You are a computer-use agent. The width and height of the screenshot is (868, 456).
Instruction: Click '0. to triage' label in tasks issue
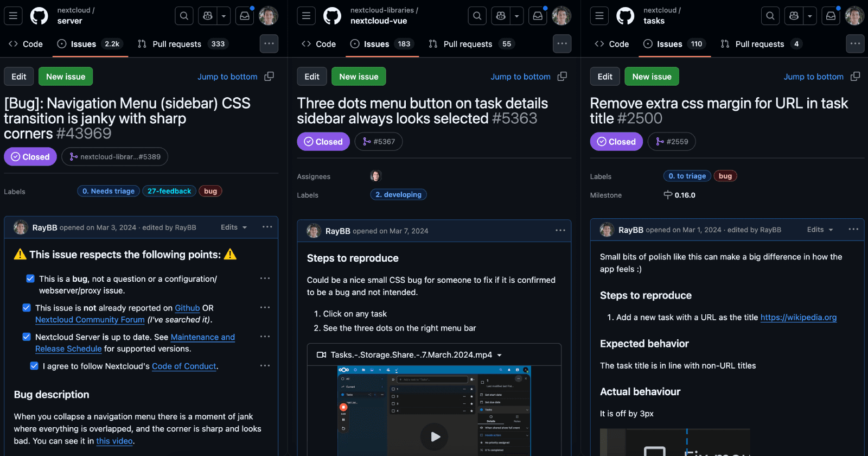687,176
